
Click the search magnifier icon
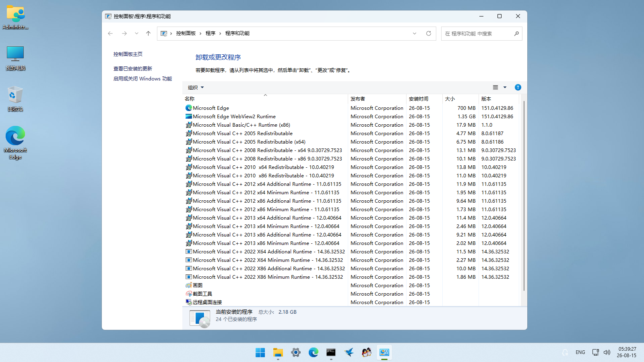click(x=516, y=33)
